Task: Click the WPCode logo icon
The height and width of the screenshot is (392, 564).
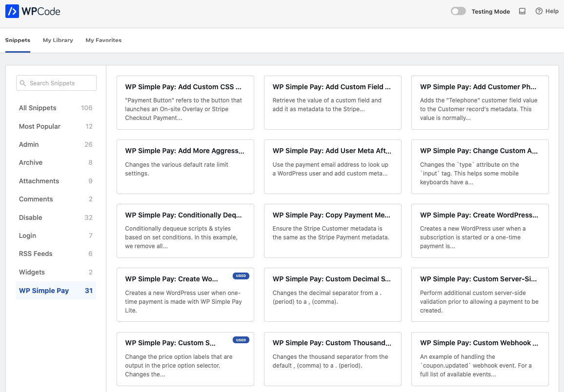Action: coord(12,11)
